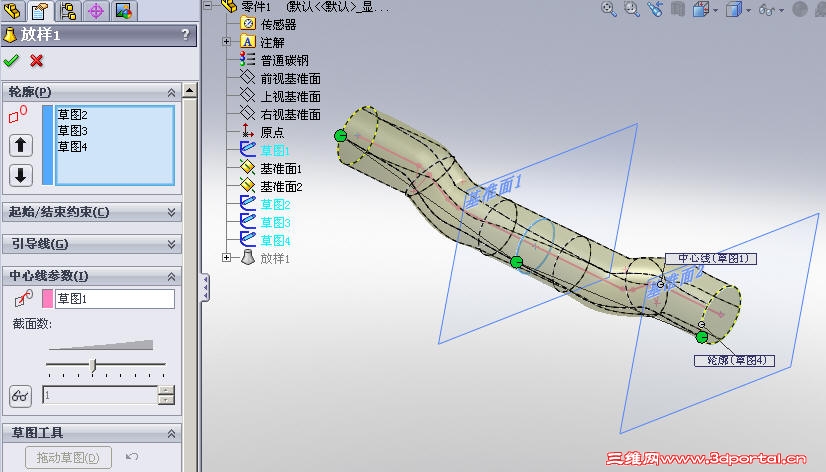Cancel the loft with the red X
Viewport: 826px width, 472px height.
click(36, 61)
